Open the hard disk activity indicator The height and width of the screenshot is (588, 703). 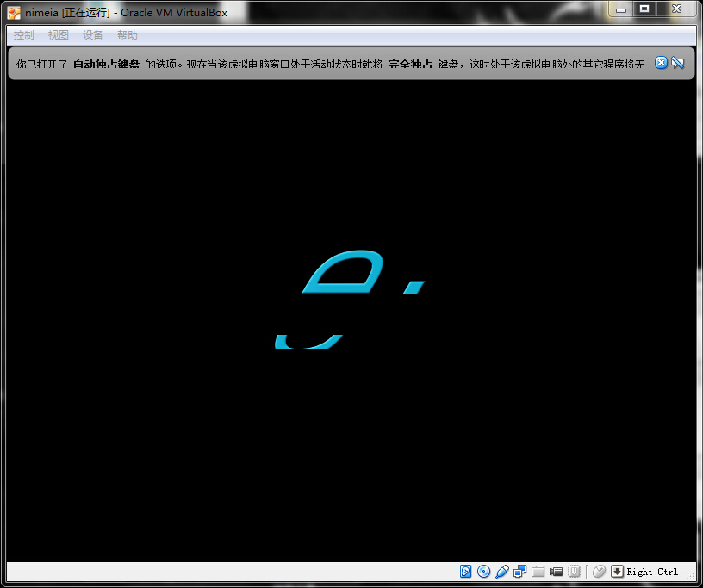pos(465,572)
